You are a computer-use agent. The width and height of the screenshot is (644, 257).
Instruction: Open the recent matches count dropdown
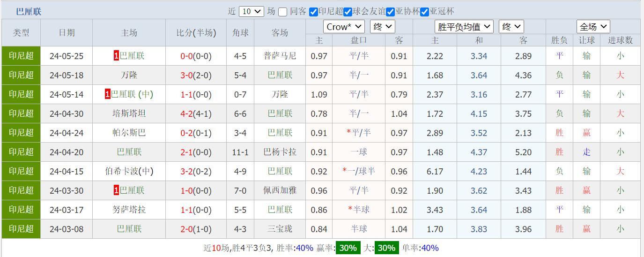point(251,12)
